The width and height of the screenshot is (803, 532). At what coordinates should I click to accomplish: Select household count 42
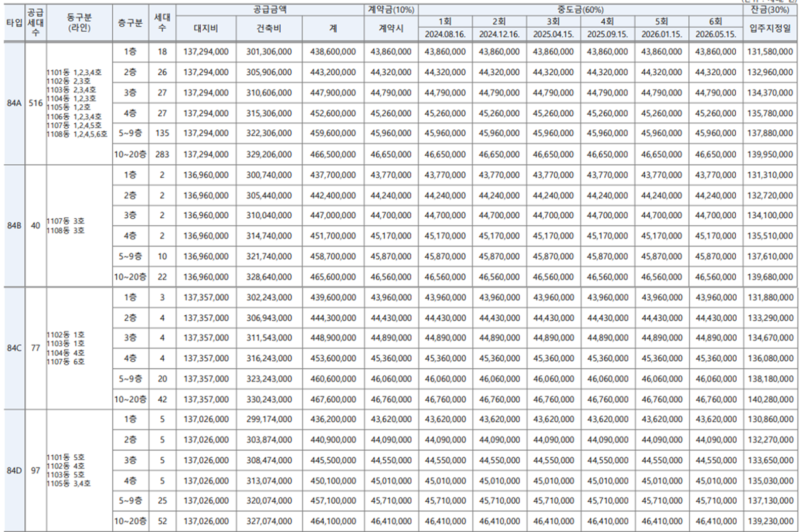162,400
